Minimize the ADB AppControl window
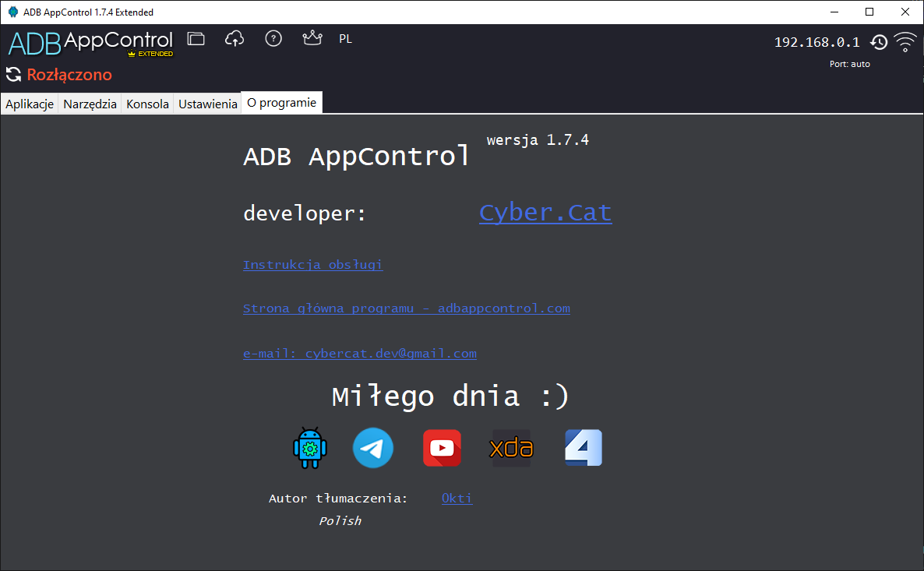Screen dimensions: 924x571 point(834,12)
